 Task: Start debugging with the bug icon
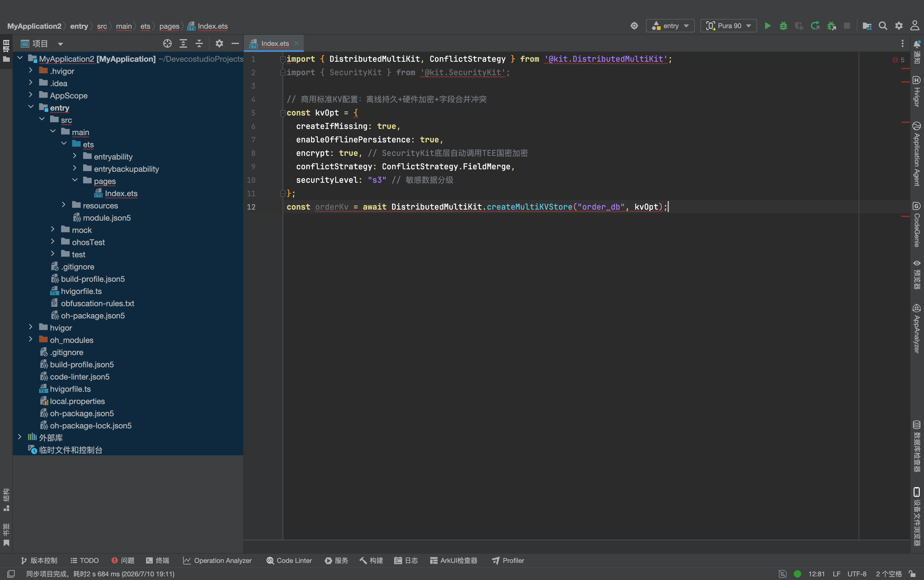pos(783,26)
